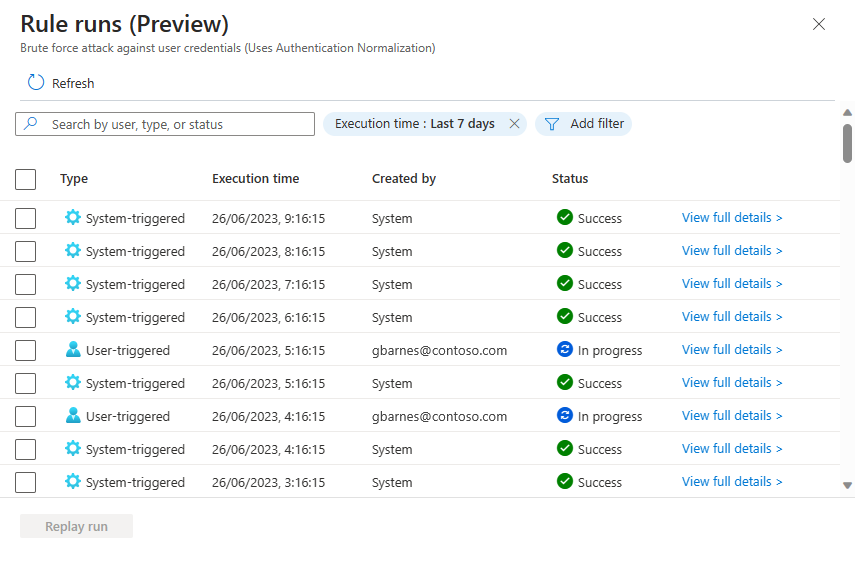Click the blue In progress icon on the 4:16:15 row
The image size is (855, 580).
click(566, 416)
